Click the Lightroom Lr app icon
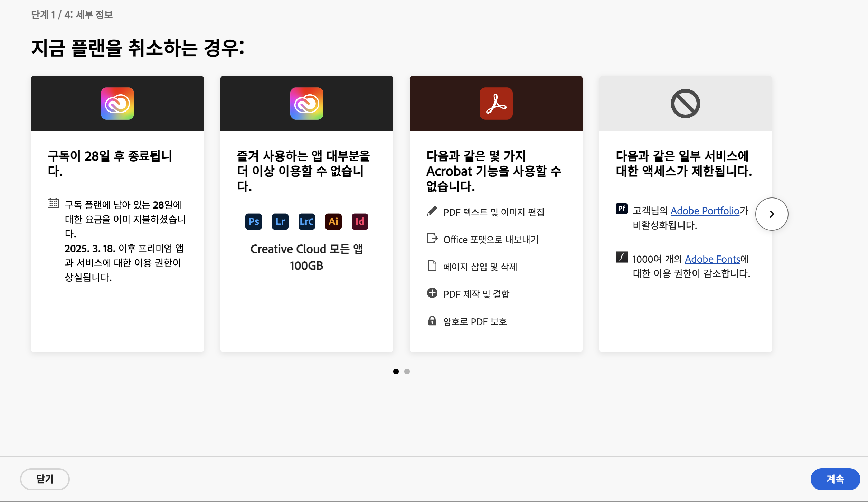 click(280, 221)
